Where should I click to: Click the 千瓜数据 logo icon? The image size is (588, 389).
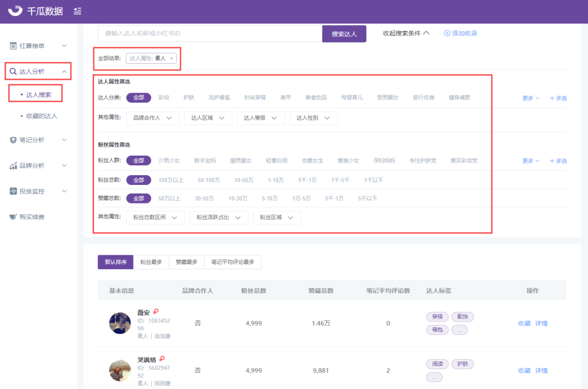coord(15,10)
